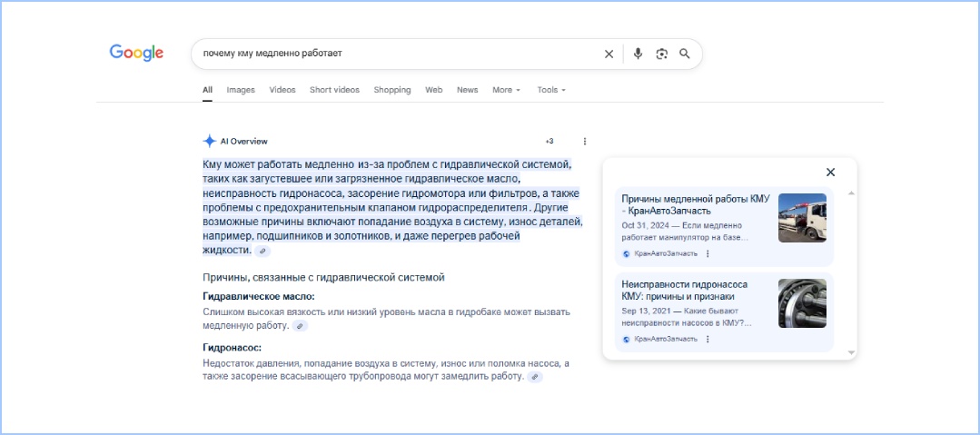Click КранАвтоЗапчасть source name in second card

(x=666, y=340)
